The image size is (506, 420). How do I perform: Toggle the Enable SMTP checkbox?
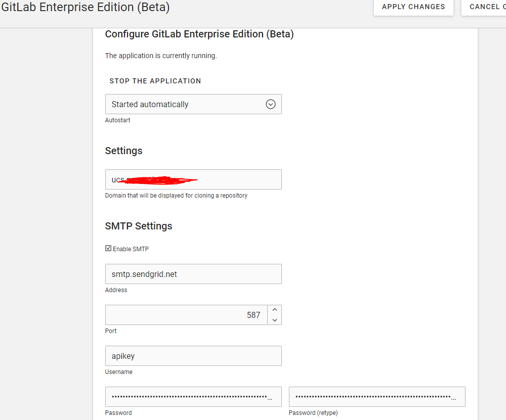[x=108, y=248]
